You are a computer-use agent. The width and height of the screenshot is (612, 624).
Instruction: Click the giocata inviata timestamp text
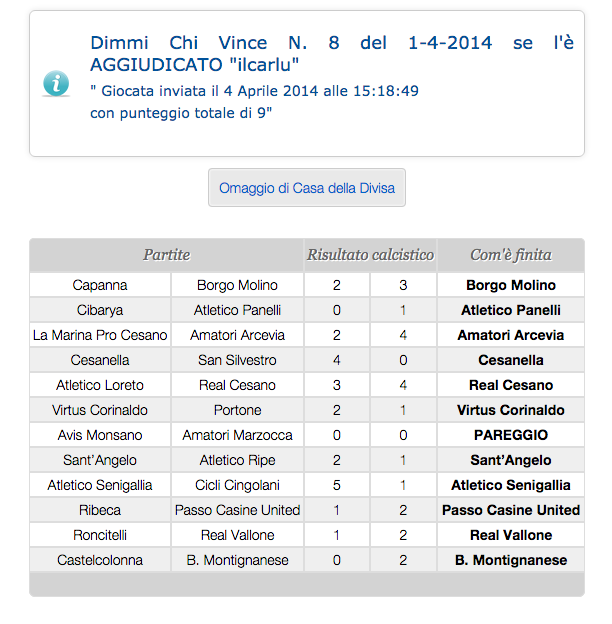point(254,91)
